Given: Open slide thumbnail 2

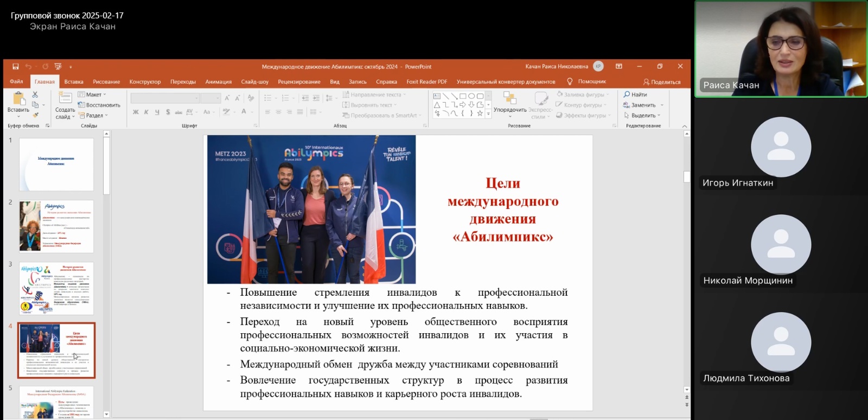Looking at the screenshot, I should click(56, 226).
